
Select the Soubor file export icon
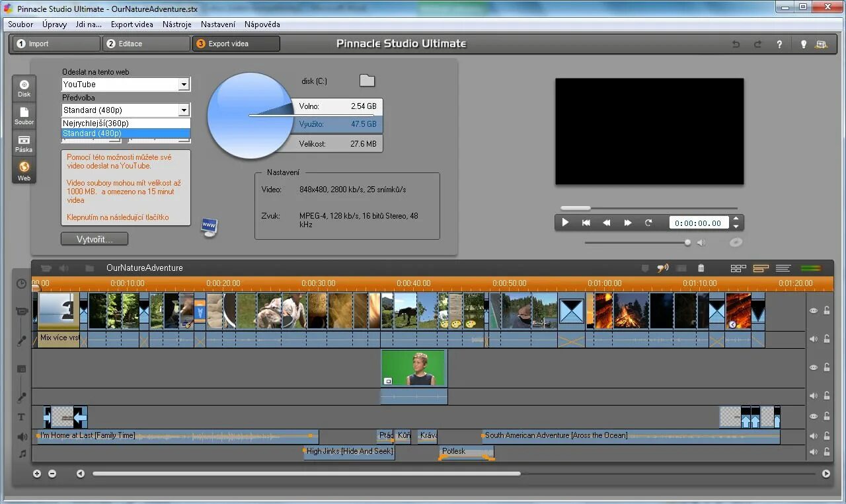point(24,116)
